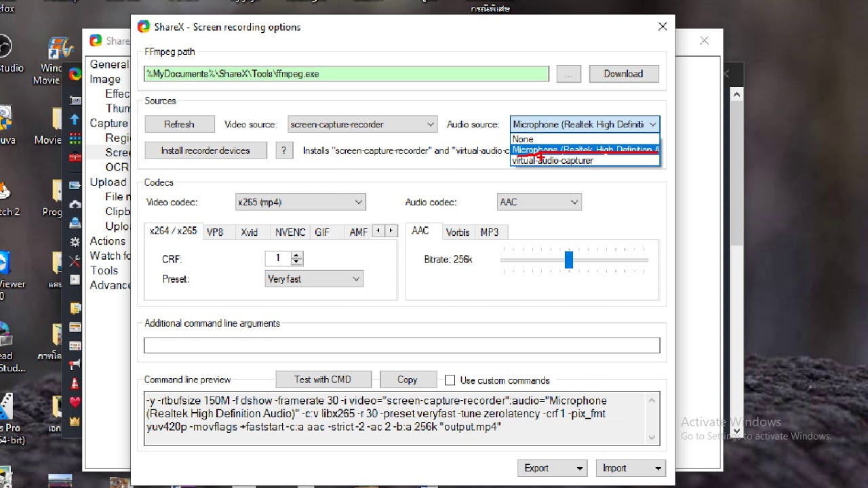Click the FFmpeg path text field
Image resolution: width=868 pixels, height=488 pixels.
tap(347, 74)
